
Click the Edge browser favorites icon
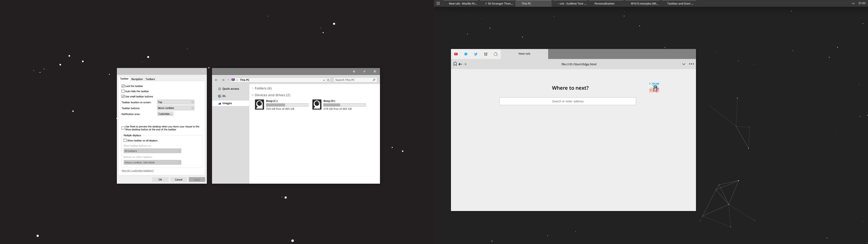(455, 64)
